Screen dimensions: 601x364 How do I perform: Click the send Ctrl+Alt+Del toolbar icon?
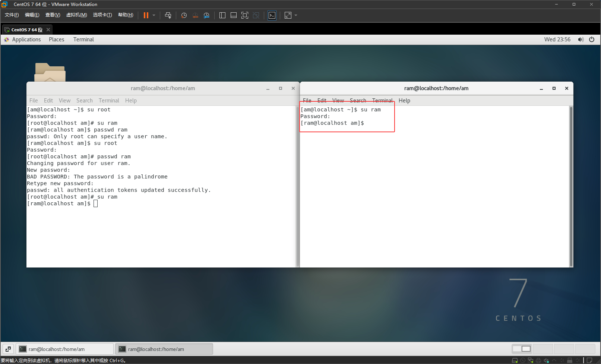[x=168, y=15]
